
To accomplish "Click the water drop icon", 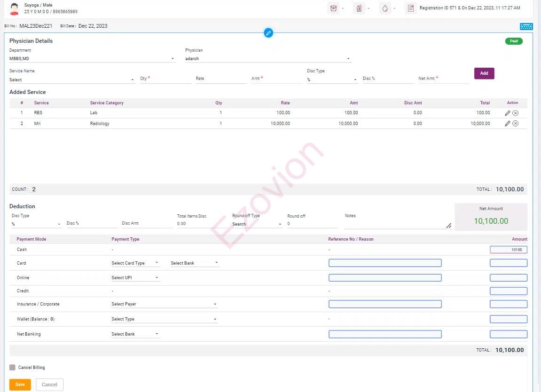I will 385,8.
